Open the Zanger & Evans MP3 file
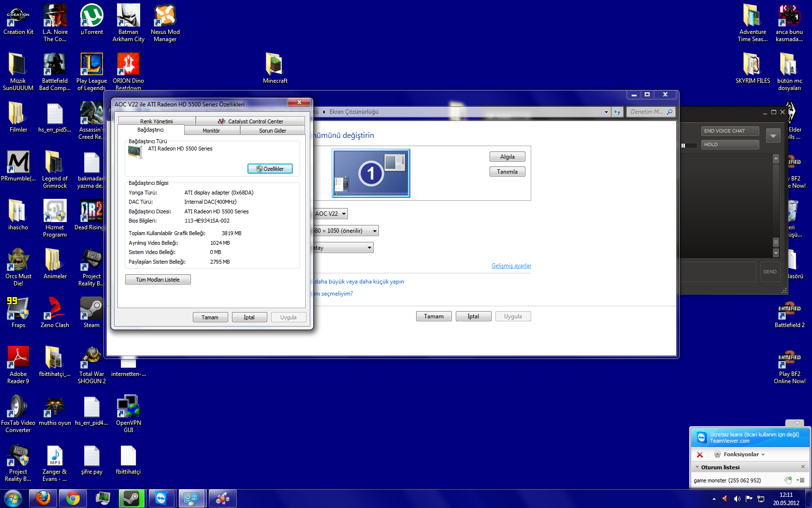This screenshot has height=508, width=812. pos(55,463)
